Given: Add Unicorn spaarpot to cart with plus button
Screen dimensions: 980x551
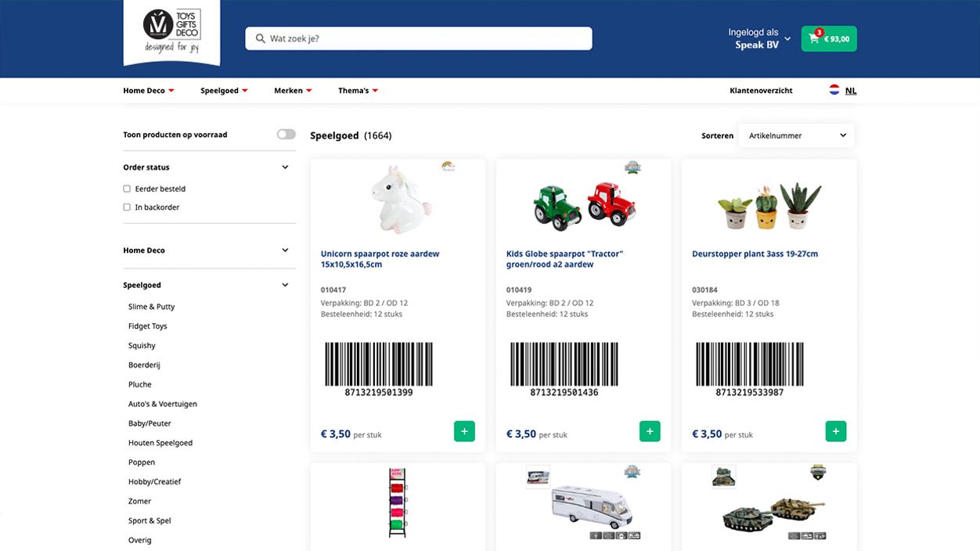Looking at the screenshot, I should [464, 431].
